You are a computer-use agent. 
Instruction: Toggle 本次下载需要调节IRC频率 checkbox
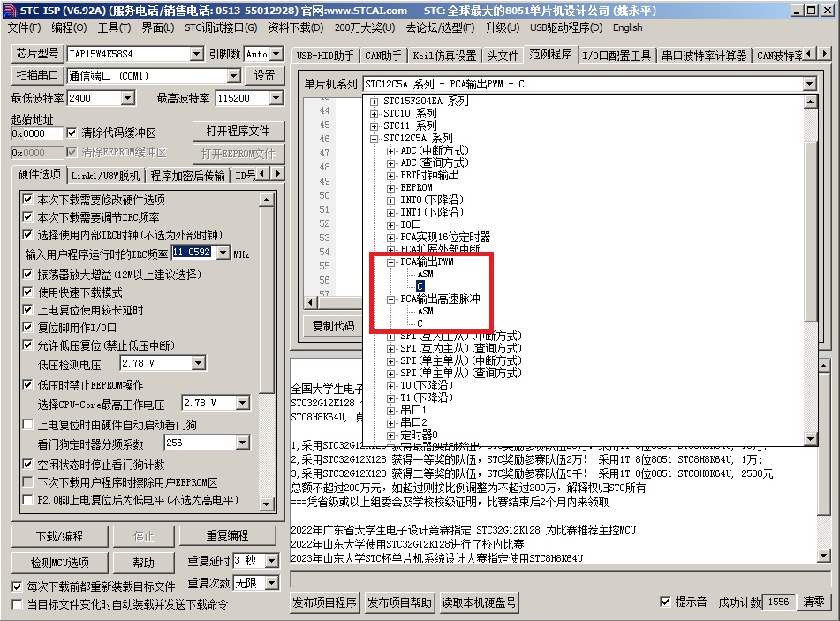28,217
